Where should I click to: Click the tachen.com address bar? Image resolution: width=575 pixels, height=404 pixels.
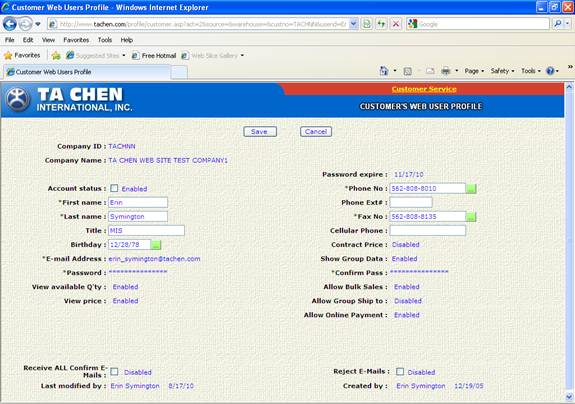click(x=198, y=24)
